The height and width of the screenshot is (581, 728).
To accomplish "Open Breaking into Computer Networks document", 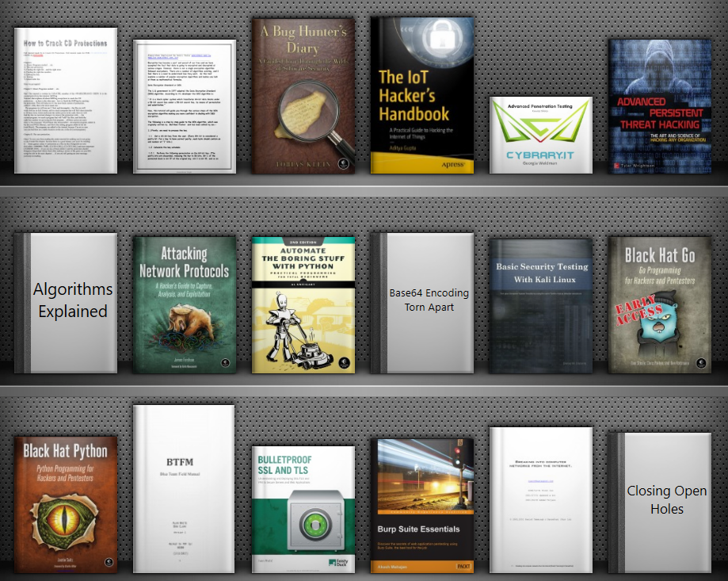I will [541, 500].
